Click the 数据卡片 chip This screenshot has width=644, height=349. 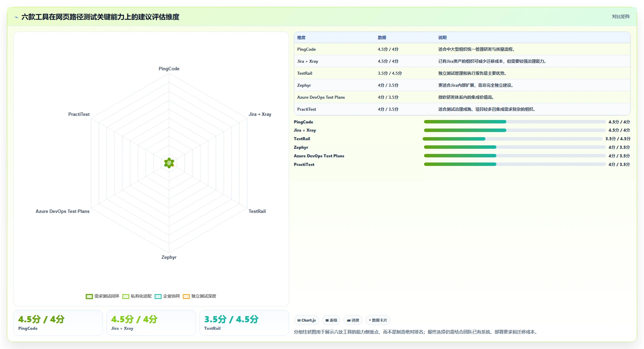coord(378,320)
